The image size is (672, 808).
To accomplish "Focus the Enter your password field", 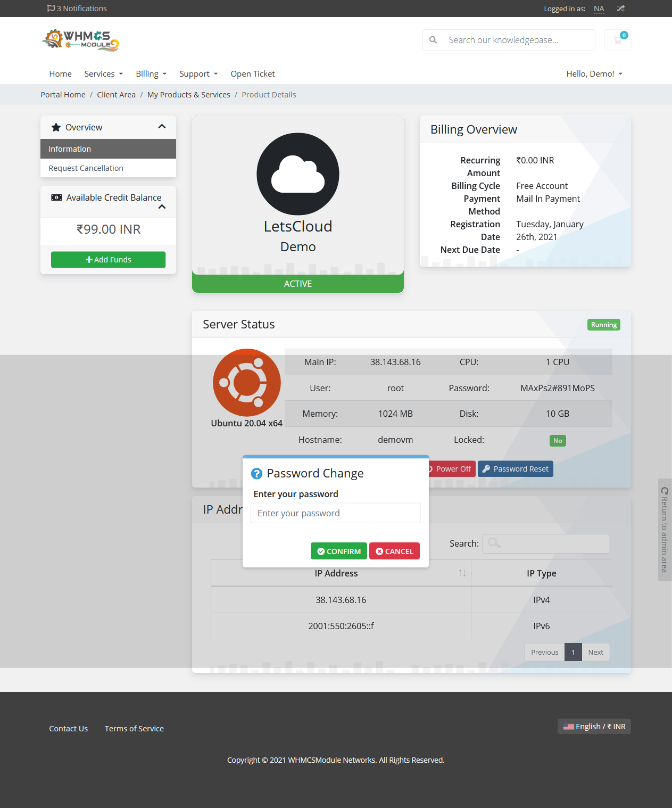I will coord(336,513).
